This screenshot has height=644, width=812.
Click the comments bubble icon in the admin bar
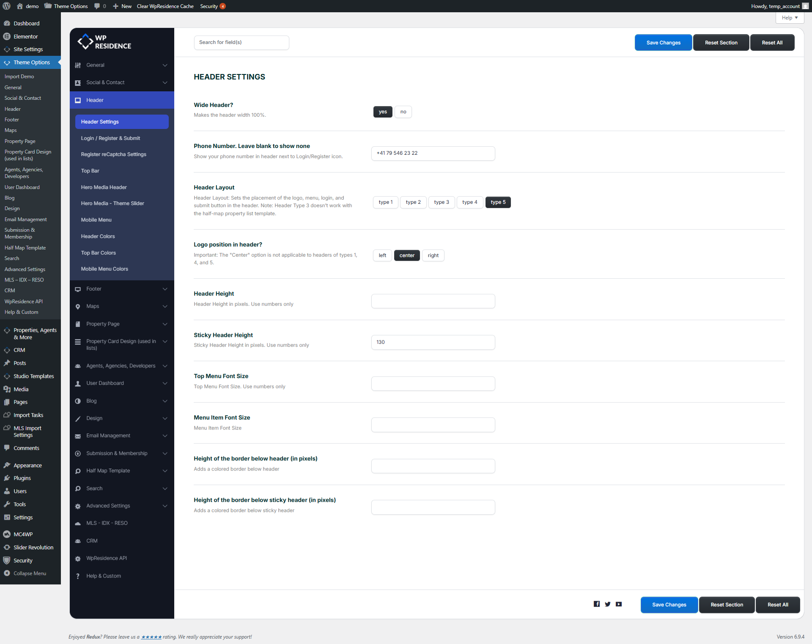pyautogui.click(x=98, y=6)
